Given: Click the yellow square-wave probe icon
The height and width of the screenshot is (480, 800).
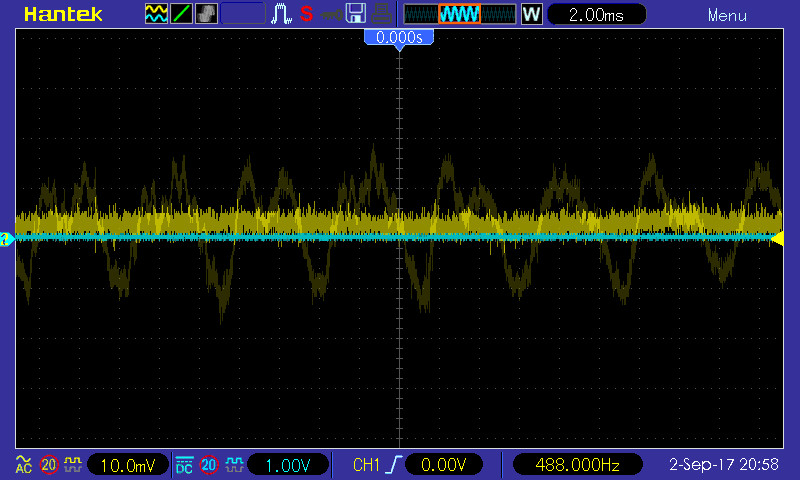Looking at the screenshot, I should [x=73, y=464].
